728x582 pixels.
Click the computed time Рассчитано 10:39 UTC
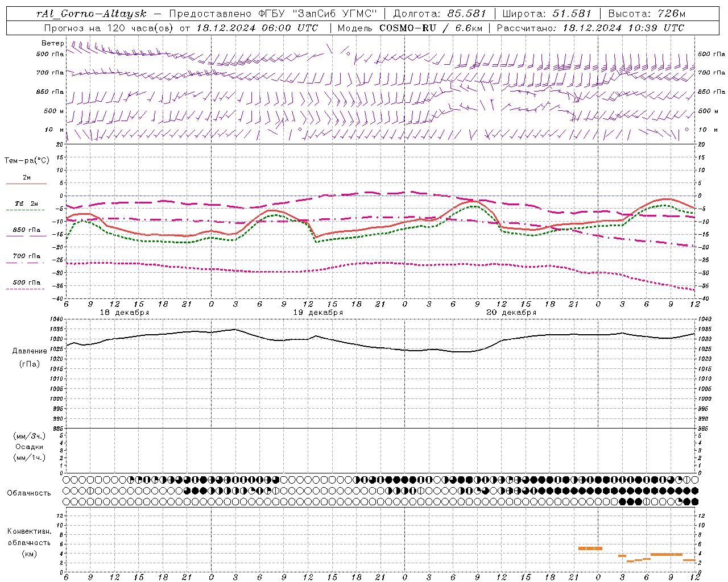[x=590, y=28]
